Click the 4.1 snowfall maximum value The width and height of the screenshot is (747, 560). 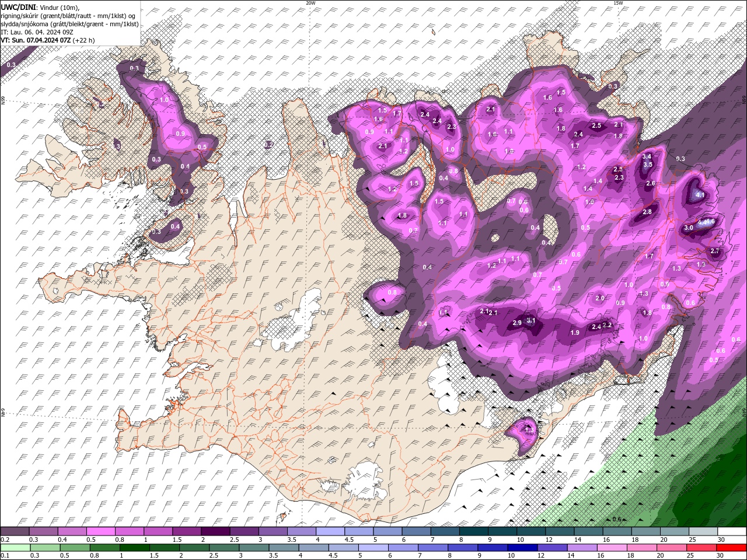700,195
